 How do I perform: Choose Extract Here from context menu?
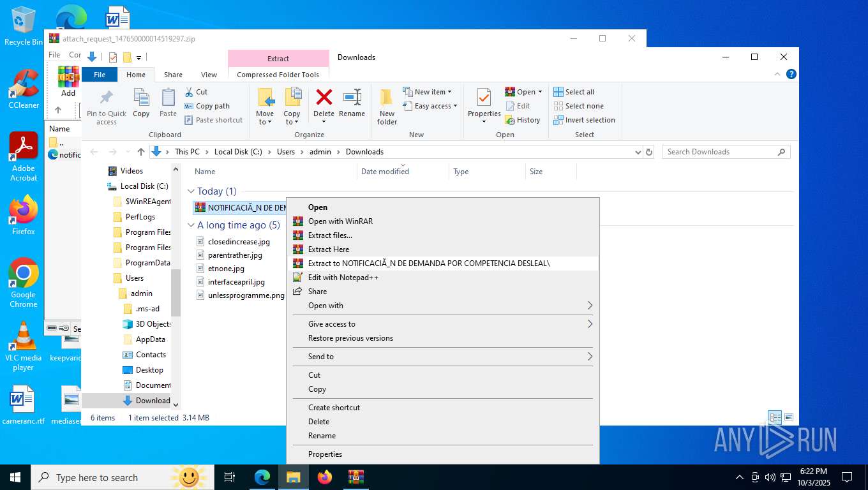[x=442, y=249]
